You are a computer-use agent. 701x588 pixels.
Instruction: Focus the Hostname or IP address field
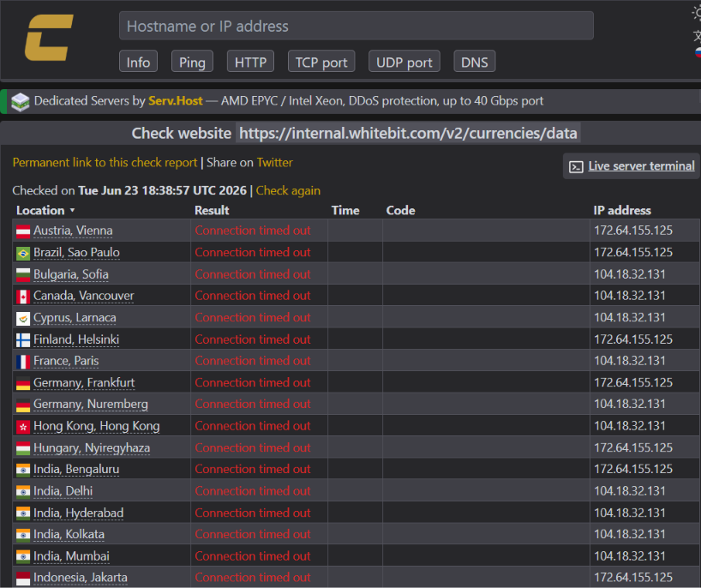click(356, 26)
